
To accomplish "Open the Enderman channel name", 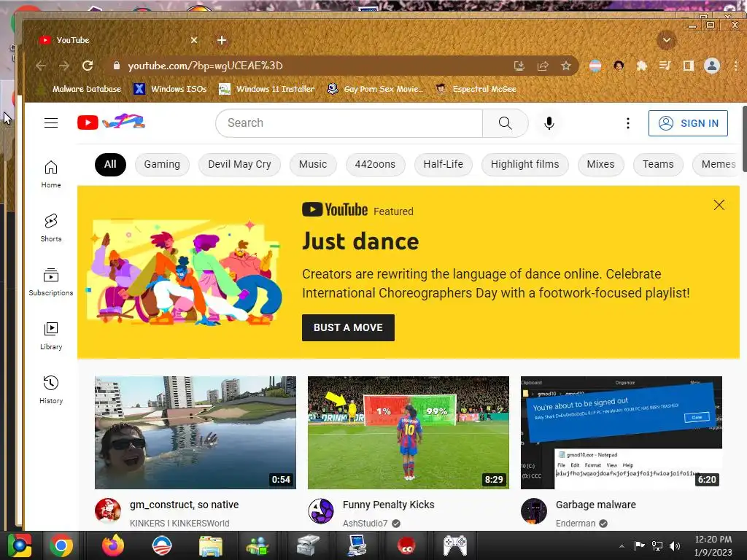I will pyautogui.click(x=576, y=524).
